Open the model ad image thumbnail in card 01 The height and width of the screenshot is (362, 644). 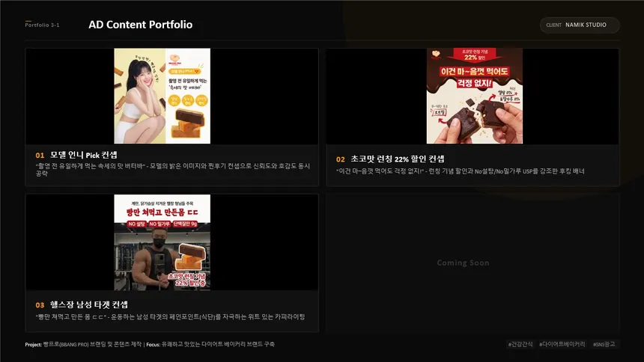pyautogui.click(x=162, y=96)
